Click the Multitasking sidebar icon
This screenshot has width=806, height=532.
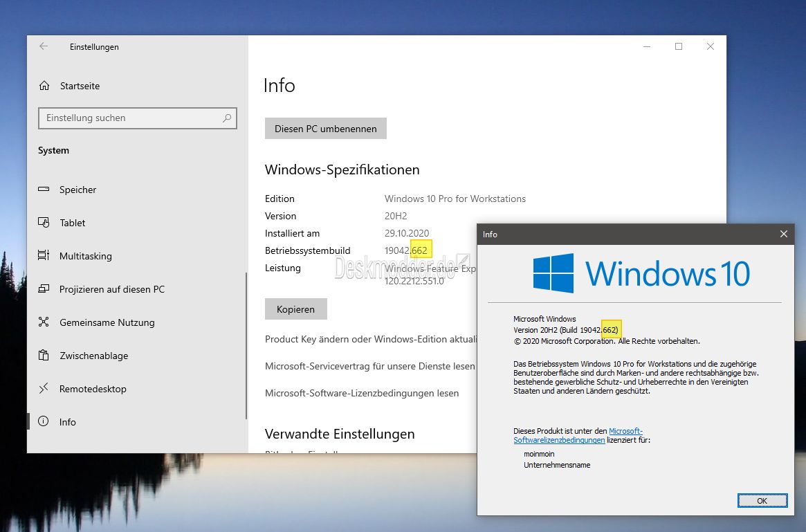tap(44, 255)
